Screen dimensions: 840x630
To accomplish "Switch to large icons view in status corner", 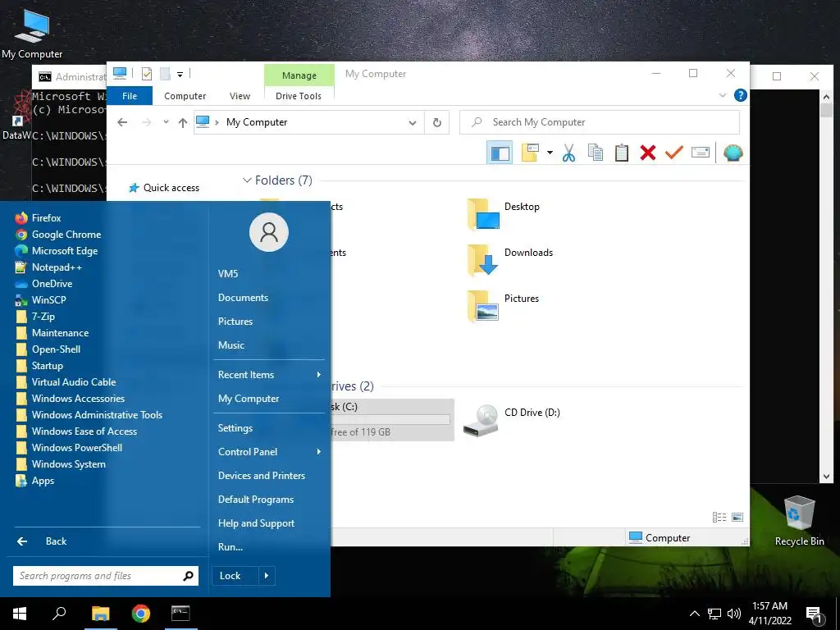I will coord(737,517).
